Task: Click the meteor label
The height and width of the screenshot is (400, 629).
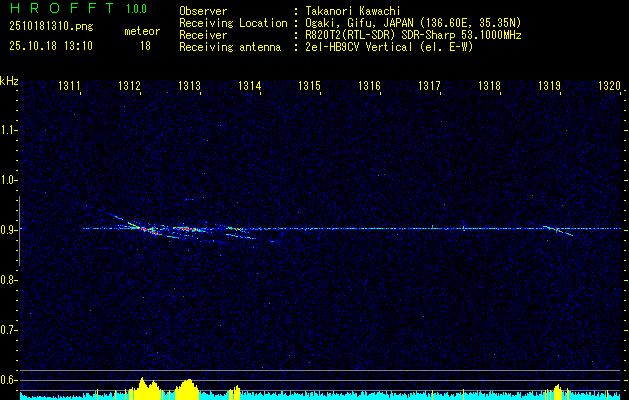Action: [x=142, y=31]
